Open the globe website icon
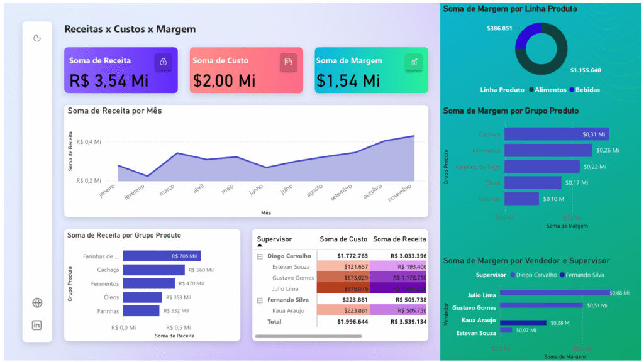 click(x=37, y=303)
